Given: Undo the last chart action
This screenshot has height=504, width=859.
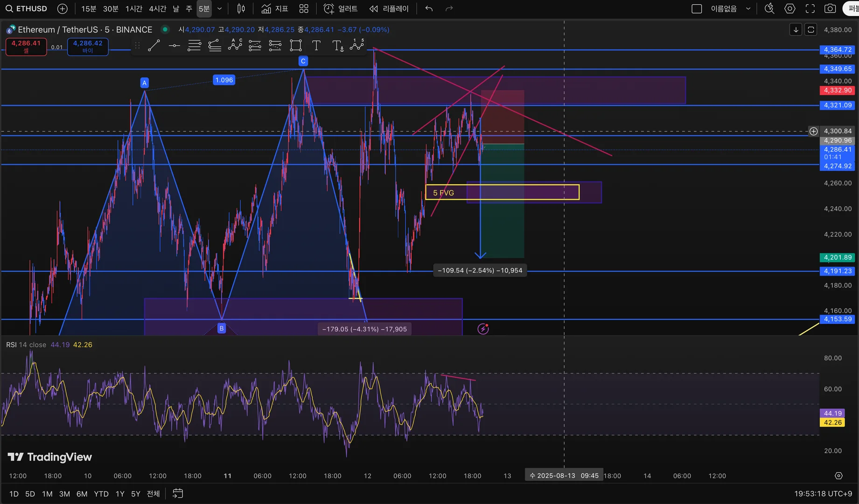Looking at the screenshot, I should pyautogui.click(x=429, y=8).
